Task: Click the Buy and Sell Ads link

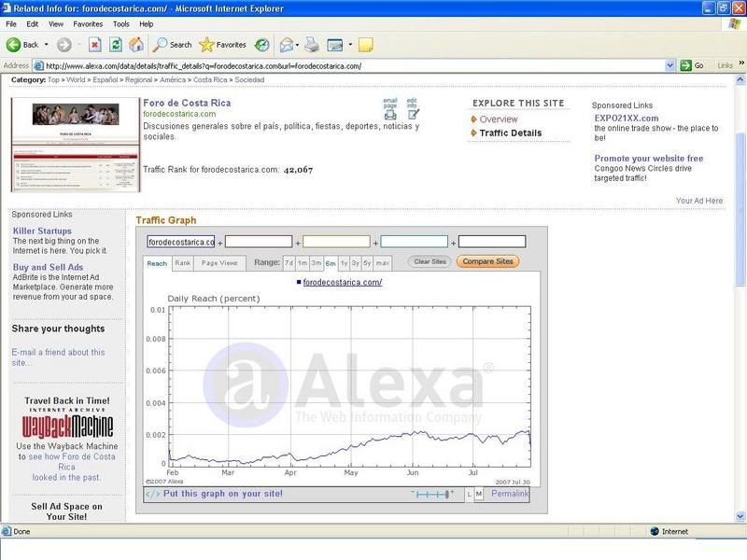Action: pyautogui.click(x=48, y=268)
